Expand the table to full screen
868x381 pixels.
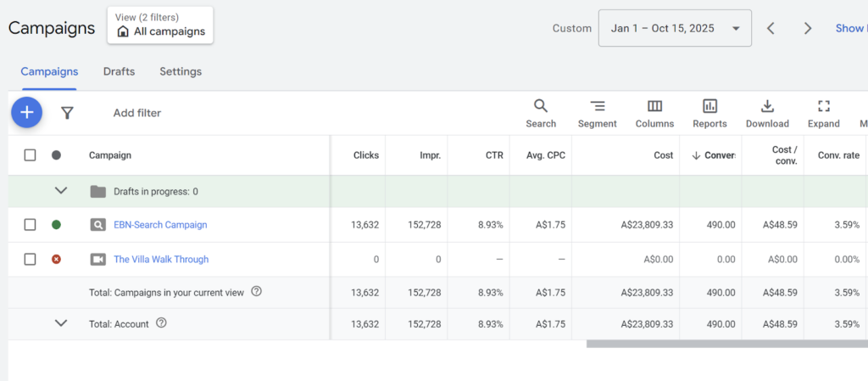[x=823, y=114]
